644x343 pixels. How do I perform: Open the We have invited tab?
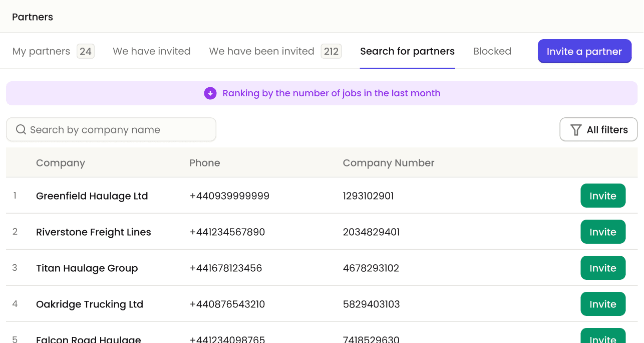[151, 51]
